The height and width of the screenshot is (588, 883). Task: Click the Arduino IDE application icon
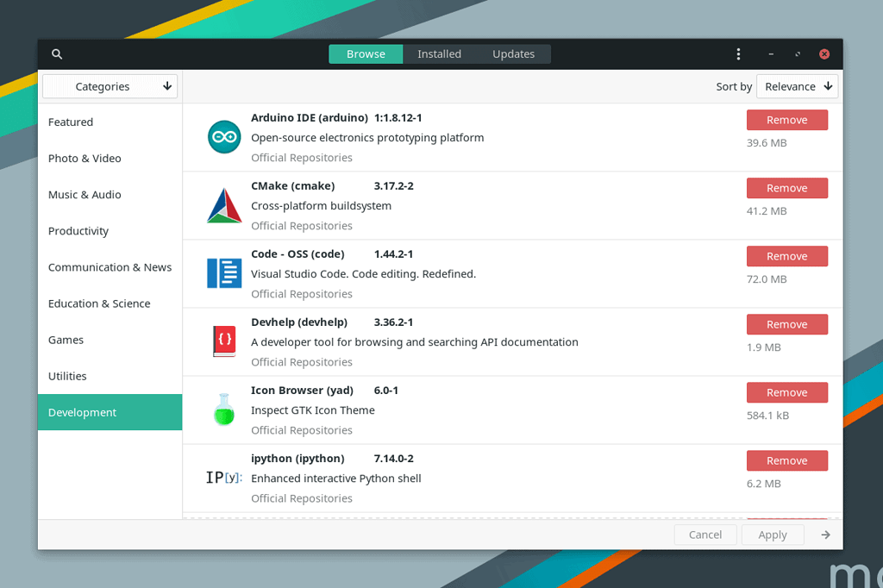pos(223,136)
